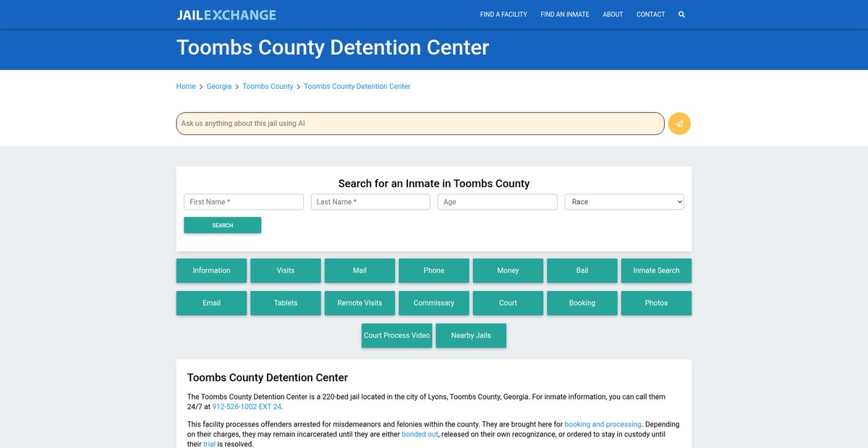Follow the Georgia breadcrumb link

point(219,87)
